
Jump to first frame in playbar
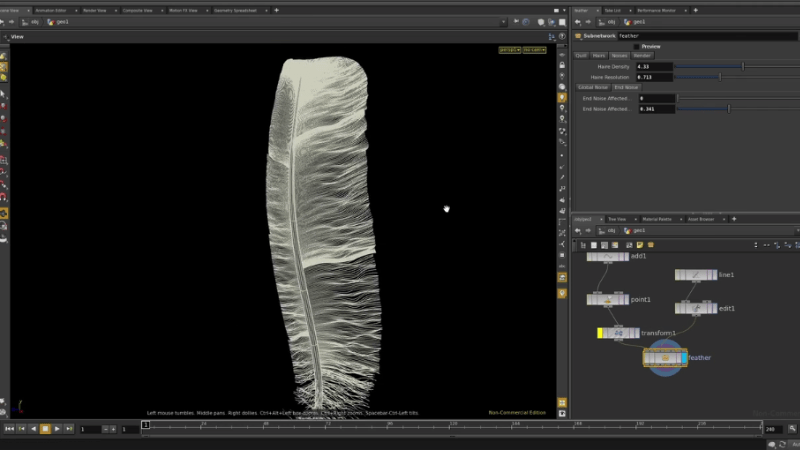tap(9, 429)
